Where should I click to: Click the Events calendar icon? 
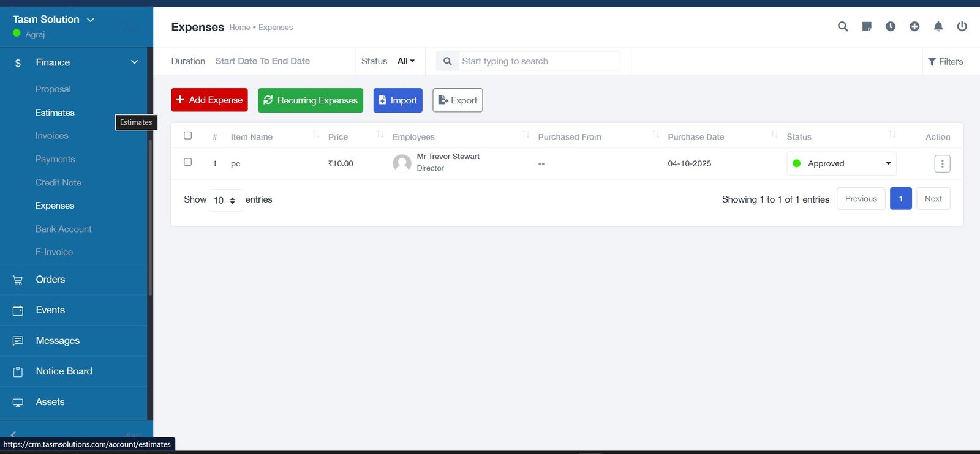[18, 311]
